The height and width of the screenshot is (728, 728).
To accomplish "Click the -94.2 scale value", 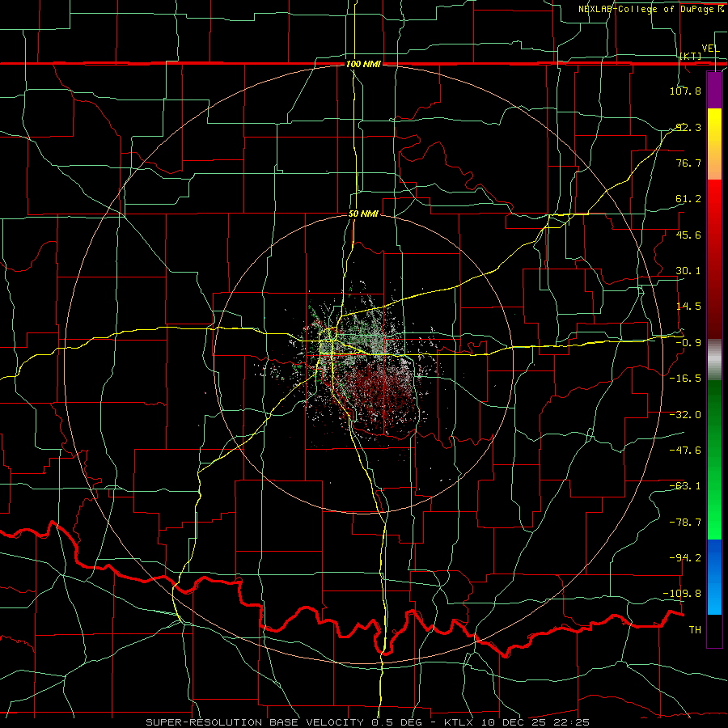I will pos(685,557).
